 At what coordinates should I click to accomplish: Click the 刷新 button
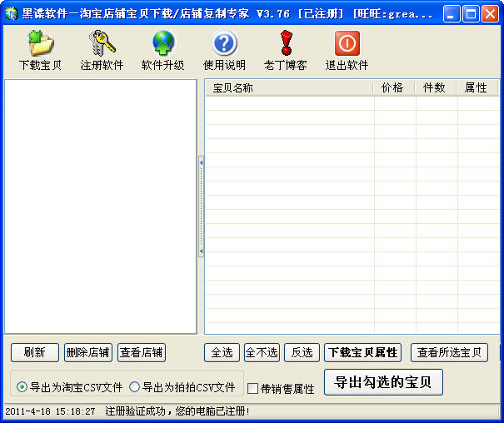click(x=35, y=353)
